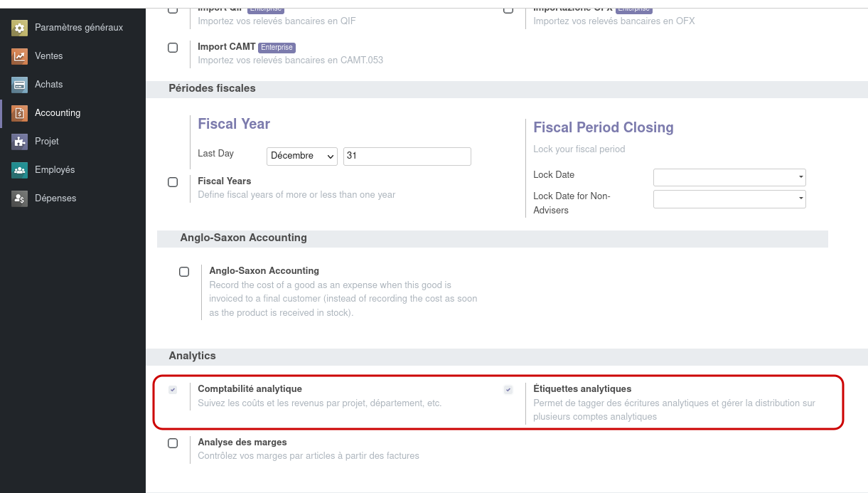
Task: Navigate to Accounting in the sidebar menu
Action: coord(57,112)
